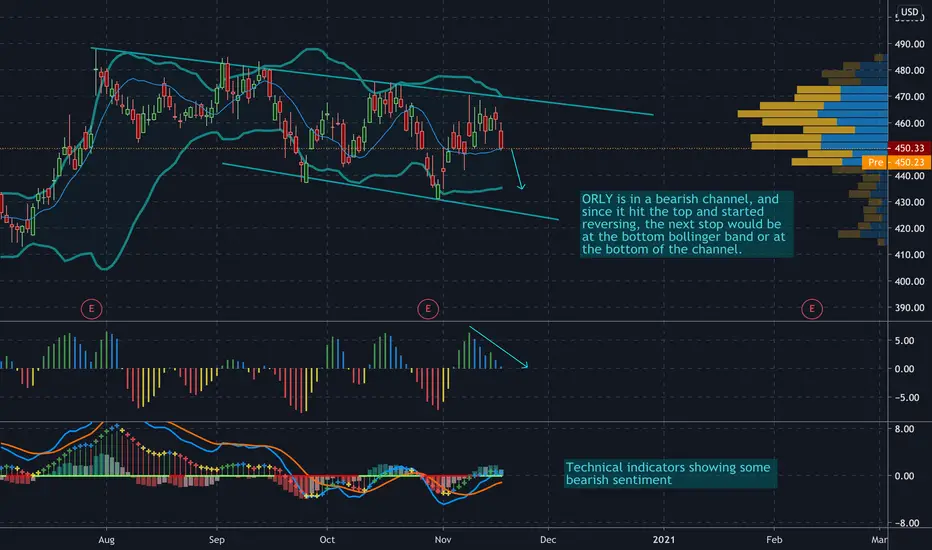Click the 390.00 price axis label
The width and height of the screenshot is (932, 550).
click(x=909, y=307)
